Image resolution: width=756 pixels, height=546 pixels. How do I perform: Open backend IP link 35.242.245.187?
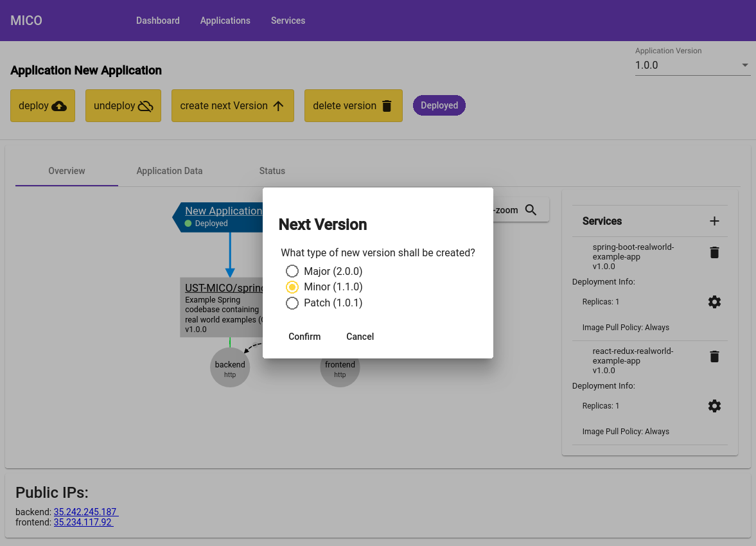click(x=86, y=512)
